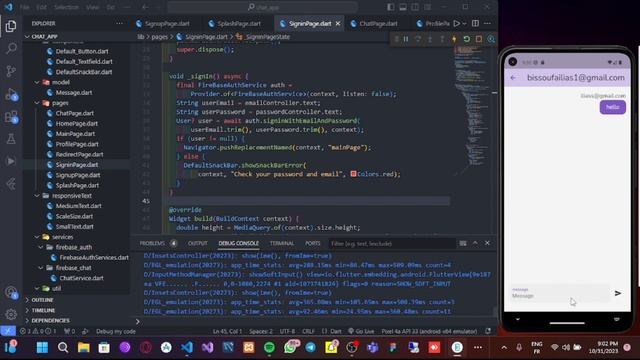Open ProfilePage.dart in file tree
The image size is (640, 360).
click(77, 144)
